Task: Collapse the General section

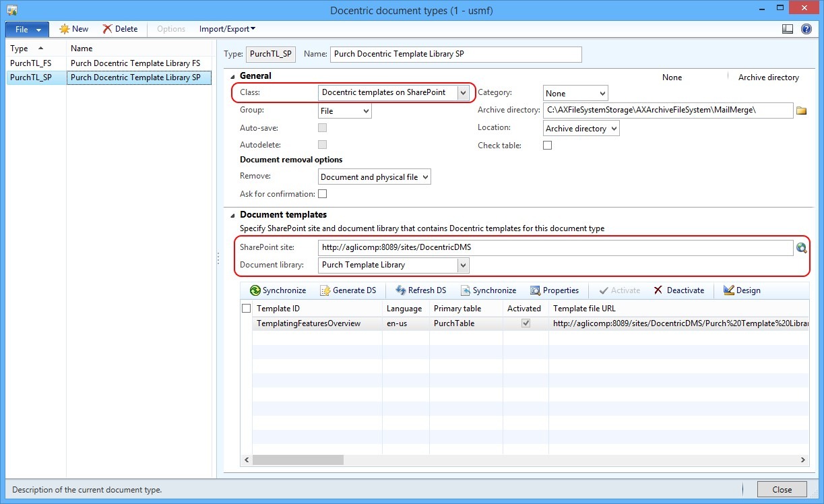Action: (232, 76)
